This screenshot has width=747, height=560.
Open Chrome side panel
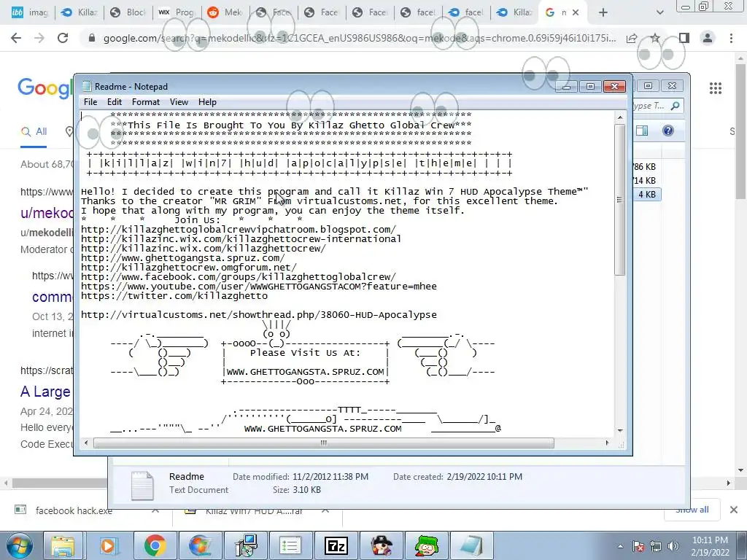point(684,38)
